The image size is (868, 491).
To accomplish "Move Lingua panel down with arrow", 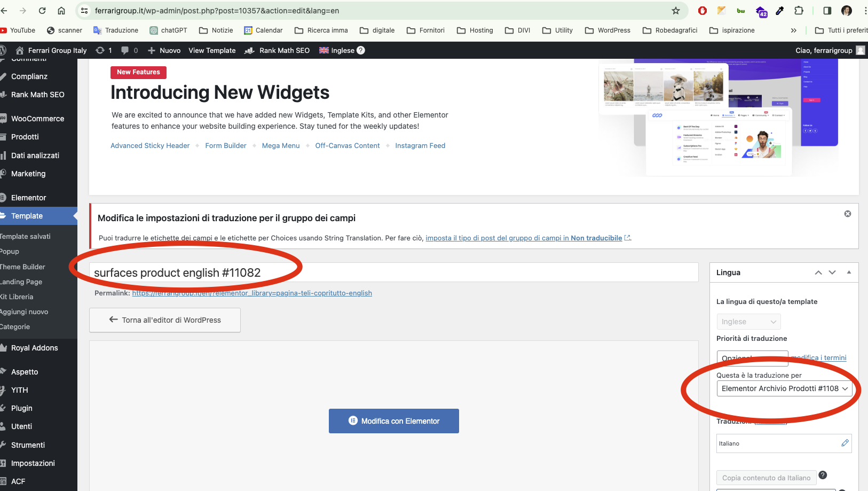I will click(832, 272).
